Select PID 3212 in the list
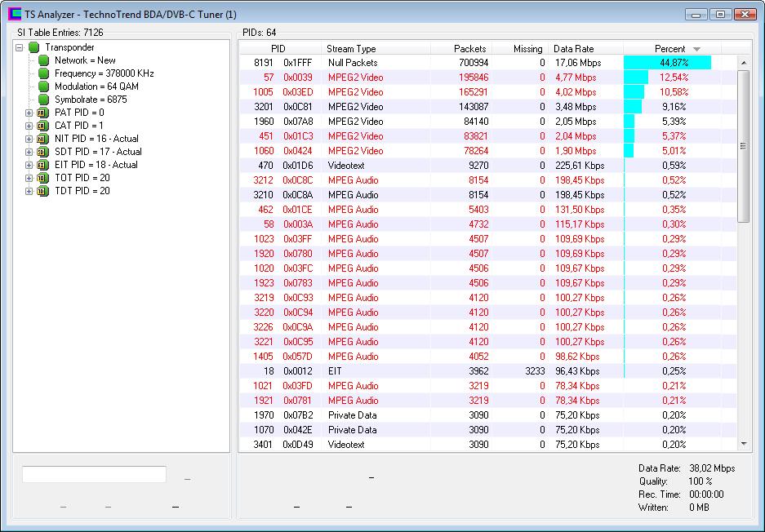765x532 pixels. pos(264,180)
